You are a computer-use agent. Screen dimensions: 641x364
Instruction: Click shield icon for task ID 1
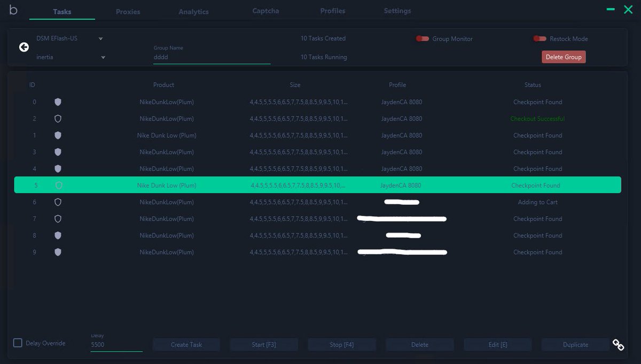tap(58, 136)
